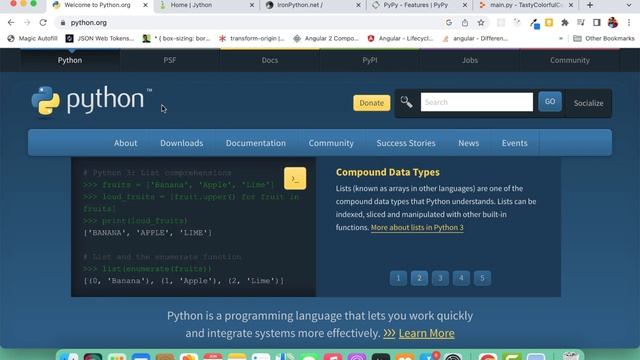This screenshot has width=640, height=360.
Task: Open the Jobs top navigation item
Action: (470, 60)
